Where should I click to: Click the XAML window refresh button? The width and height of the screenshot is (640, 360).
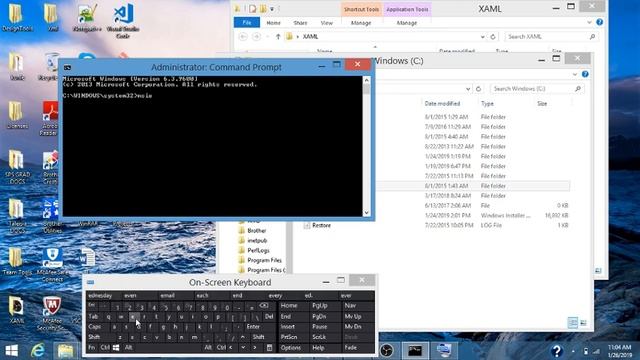point(493,37)
